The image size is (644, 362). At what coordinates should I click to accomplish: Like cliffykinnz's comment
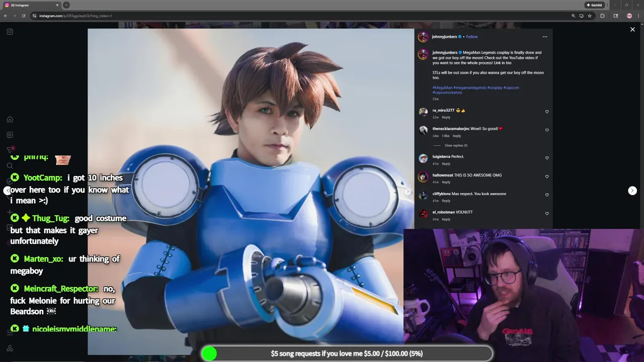pos(547,195)
